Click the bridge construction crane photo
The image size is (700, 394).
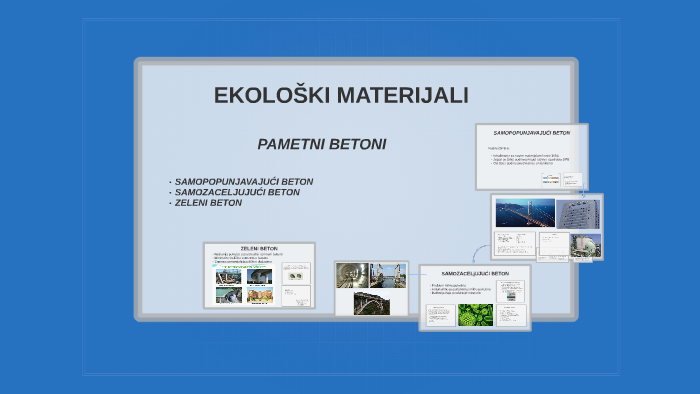[x=388, y=275]
